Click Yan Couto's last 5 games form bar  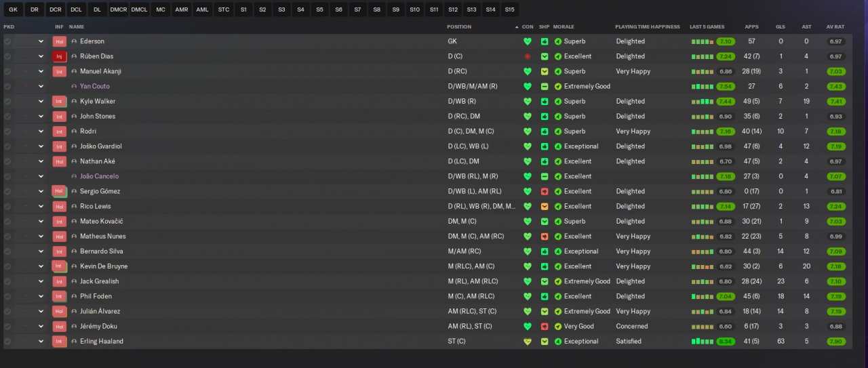703,86
